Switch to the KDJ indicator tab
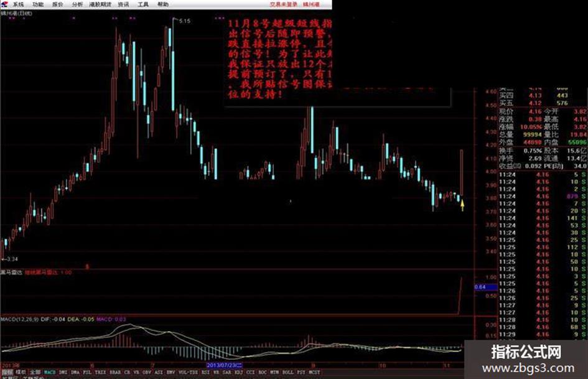 tap(238, 372)
